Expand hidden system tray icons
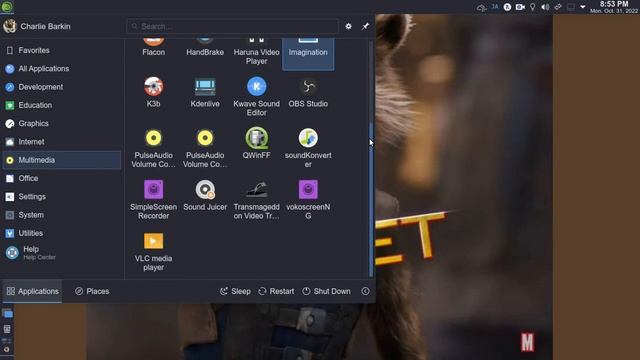This screenshot has height=360, width=640. click(x=583, y=7)
